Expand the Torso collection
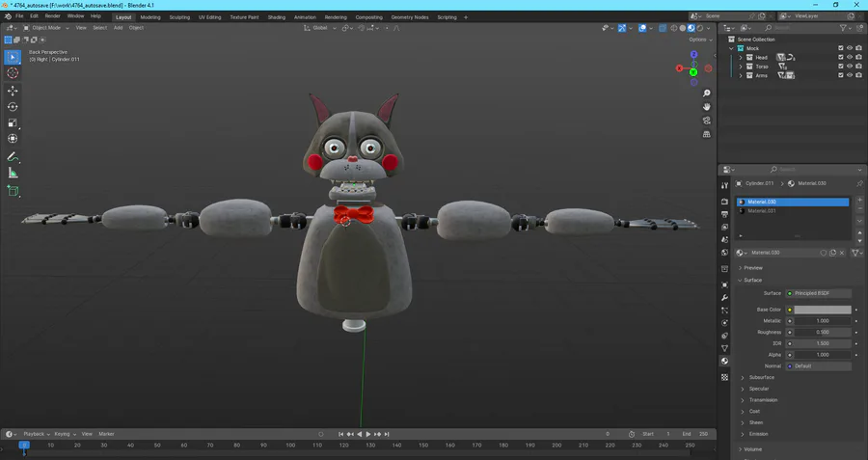Screen dimensions: 868x460 tap(741, 67)
